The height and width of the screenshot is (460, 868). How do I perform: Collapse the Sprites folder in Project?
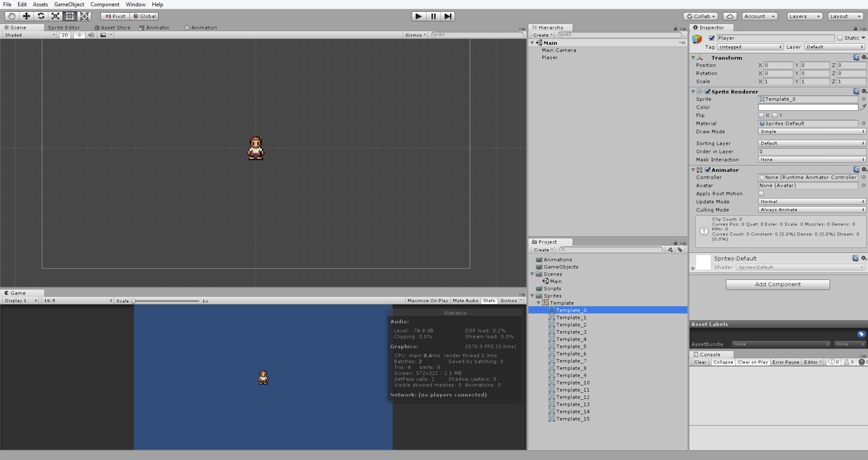(532, 295)
